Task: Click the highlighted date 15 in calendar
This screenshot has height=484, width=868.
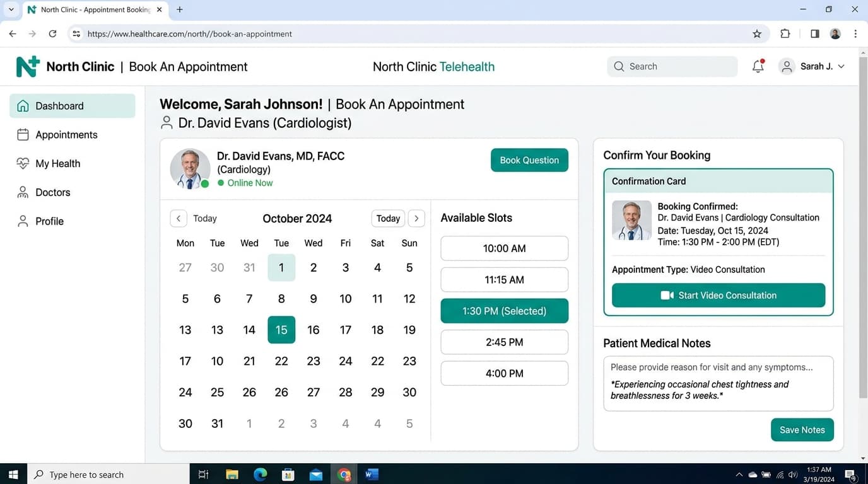Action: click(x=281, y=330)
